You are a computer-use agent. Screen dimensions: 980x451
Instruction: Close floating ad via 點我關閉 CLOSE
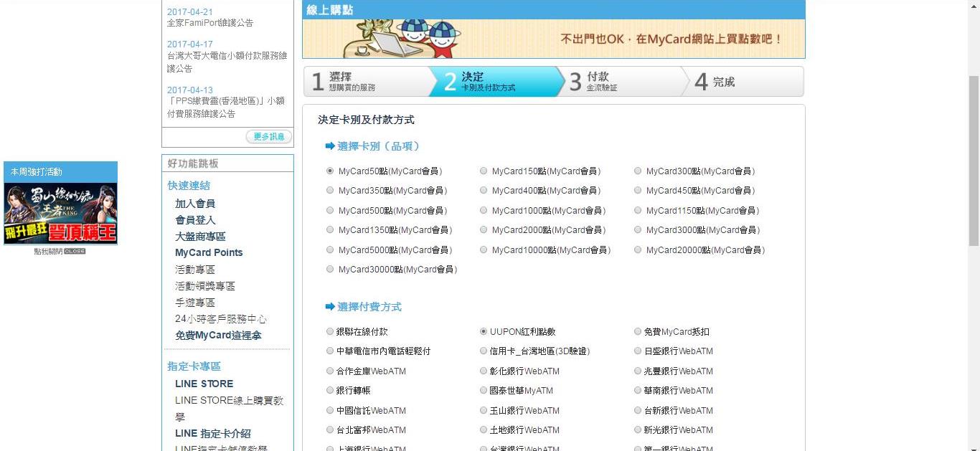click(x=60, y=252)
